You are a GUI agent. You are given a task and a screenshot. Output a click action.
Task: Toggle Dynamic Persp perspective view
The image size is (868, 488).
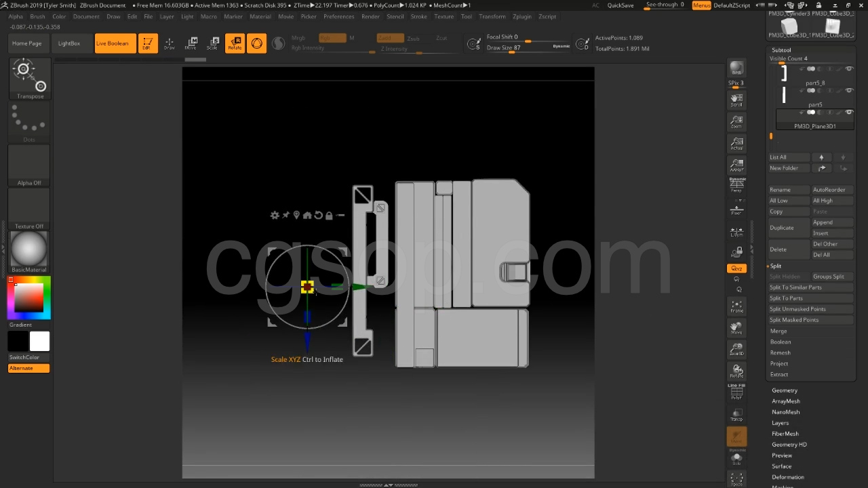point(736,185)
